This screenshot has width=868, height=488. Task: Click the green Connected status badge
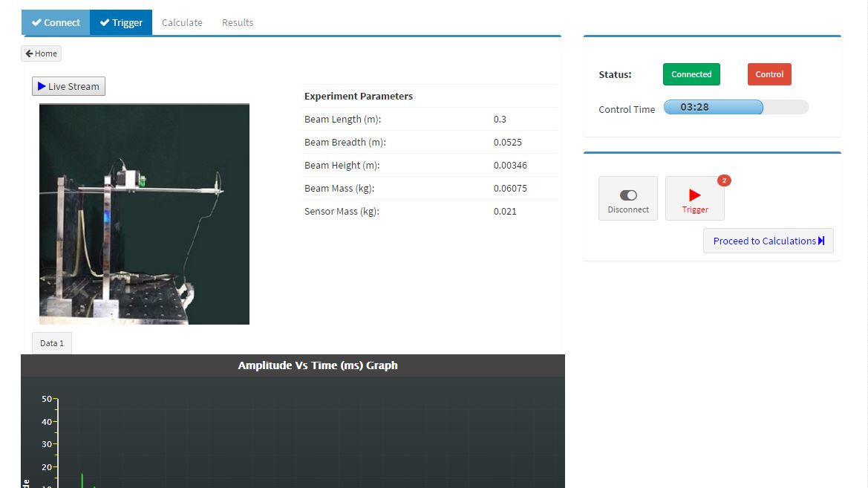(x=691, y=74)
